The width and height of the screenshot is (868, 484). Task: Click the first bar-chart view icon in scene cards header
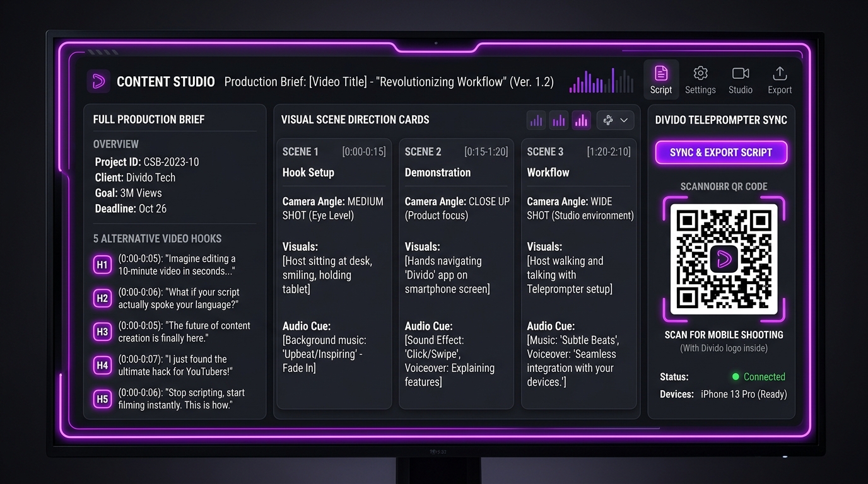(x=536, y=120)
